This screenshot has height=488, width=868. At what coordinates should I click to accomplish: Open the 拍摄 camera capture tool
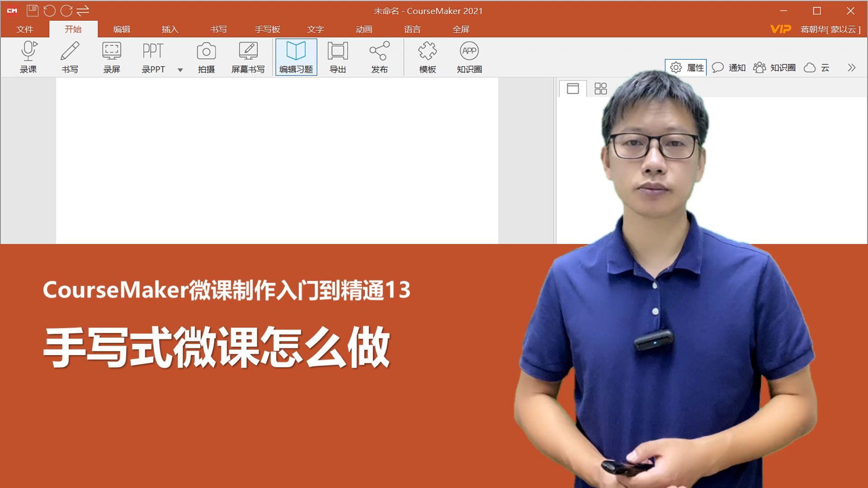206,56
